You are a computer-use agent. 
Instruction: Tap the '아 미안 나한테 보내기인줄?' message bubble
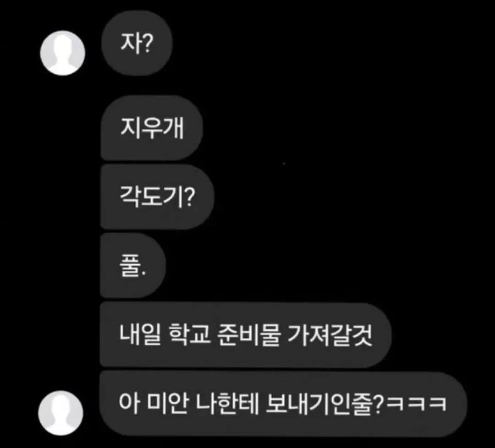(x=283, y=404)
